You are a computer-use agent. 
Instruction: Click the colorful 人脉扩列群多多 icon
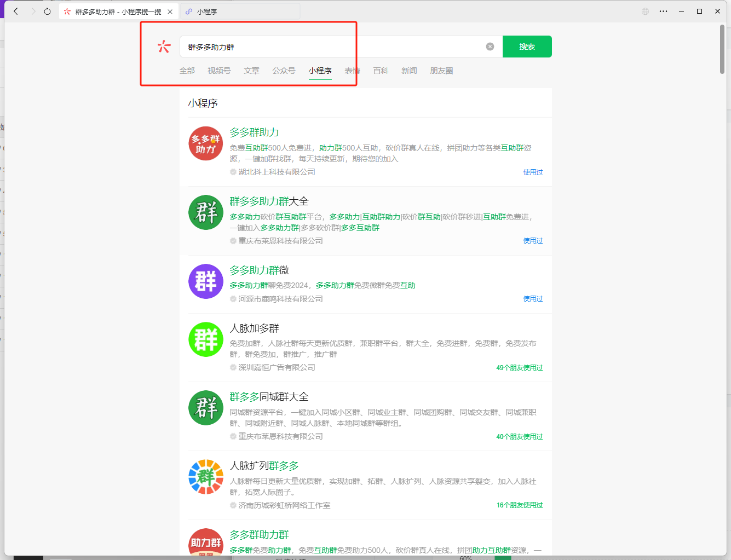(206, 477)
